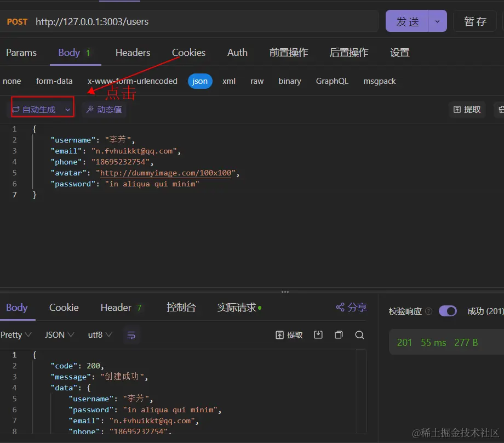Click the "username" line in request body
Image resolution: width=504 pixels, height=443 pixels.
click(x=93, y=140)
